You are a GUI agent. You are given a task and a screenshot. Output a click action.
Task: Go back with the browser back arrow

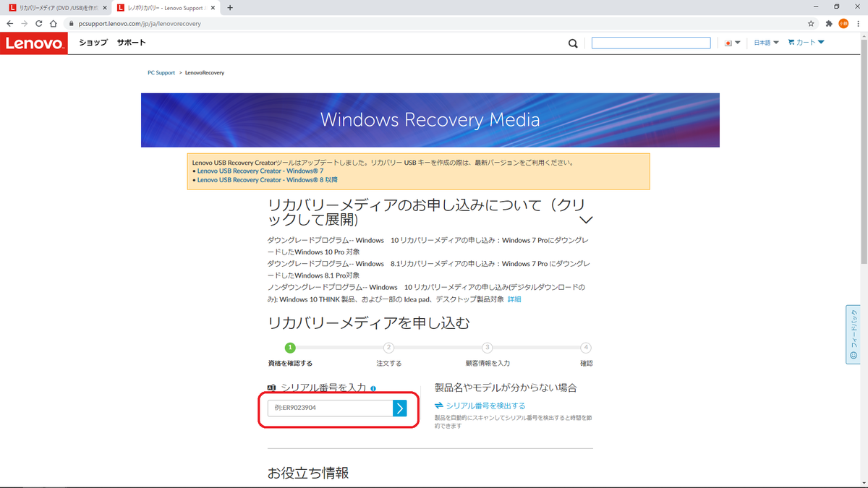click(x=9, y=23)
